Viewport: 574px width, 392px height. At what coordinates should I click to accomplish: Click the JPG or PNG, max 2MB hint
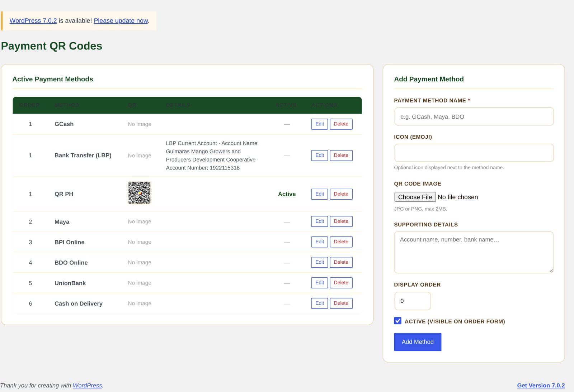(420, 209)
